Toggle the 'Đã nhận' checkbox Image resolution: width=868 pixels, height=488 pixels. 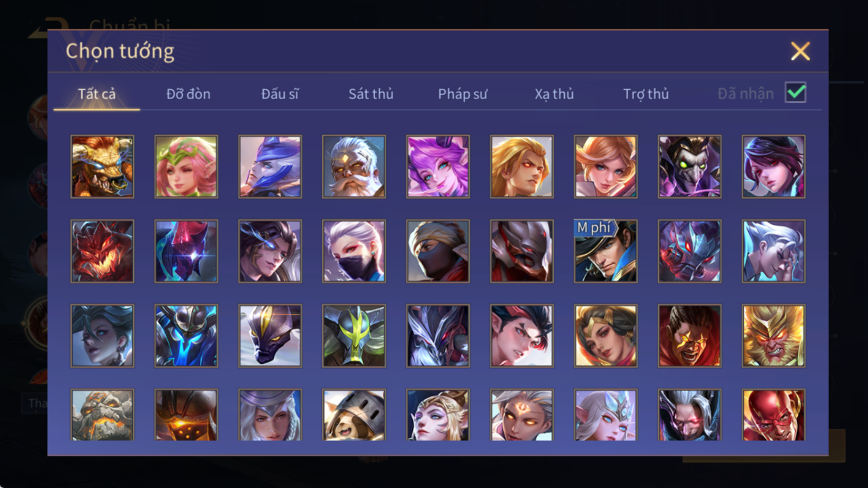click(796, 92)
